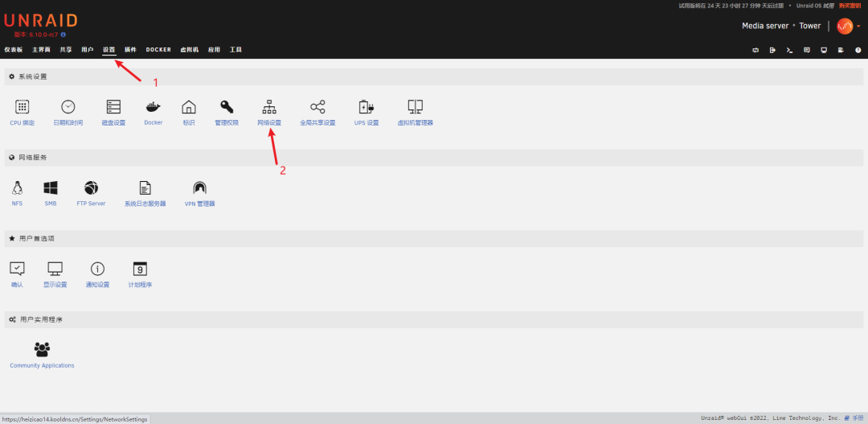Open the system log icon in header
Viewport: 868px width, 424px height.
[x=841, y=50]
